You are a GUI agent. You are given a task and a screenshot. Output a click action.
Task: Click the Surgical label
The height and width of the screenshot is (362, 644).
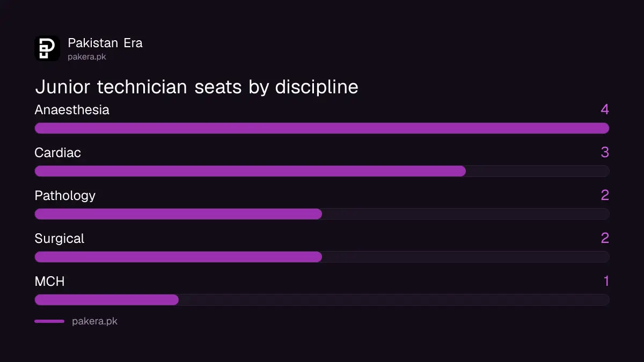coord(60,238)
